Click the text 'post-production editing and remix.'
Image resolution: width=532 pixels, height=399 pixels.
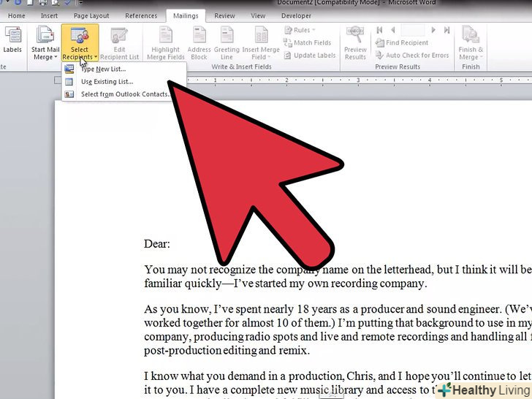[x=227, y=350]
